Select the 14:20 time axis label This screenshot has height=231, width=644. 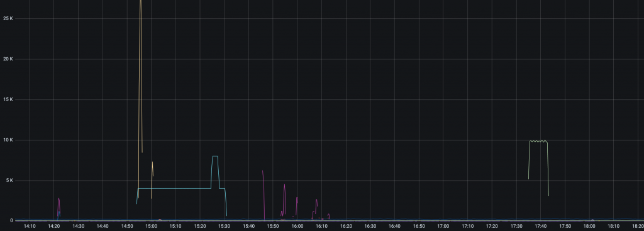click(x=54, y=226)
